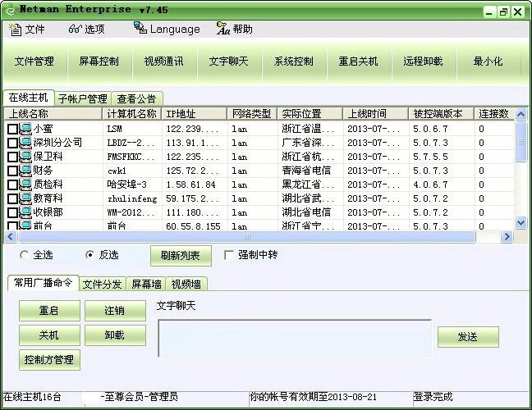Check the box for host 小蜜
This screenshot has width=532, height=410.
click(x=12, y=129)
